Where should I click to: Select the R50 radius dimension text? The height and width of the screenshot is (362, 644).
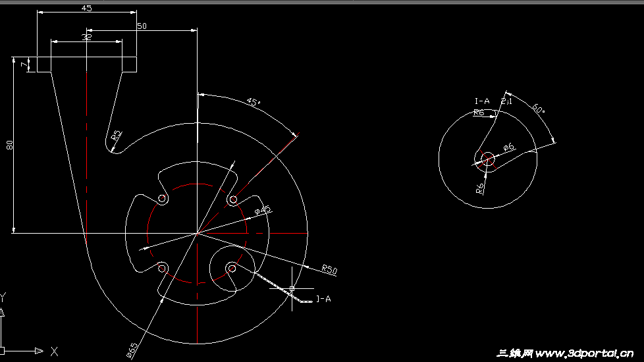329,269
